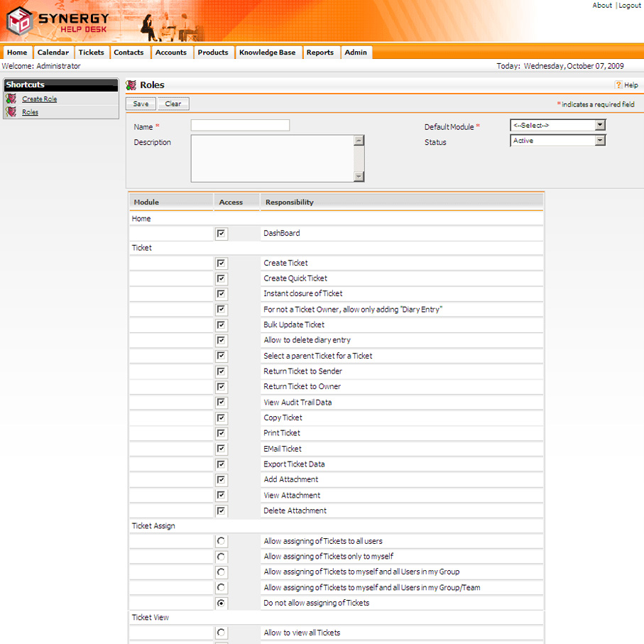Viewport: 644px width, 644px height.
Task: Go to the Admin tab
Action: tap(356, 53)
